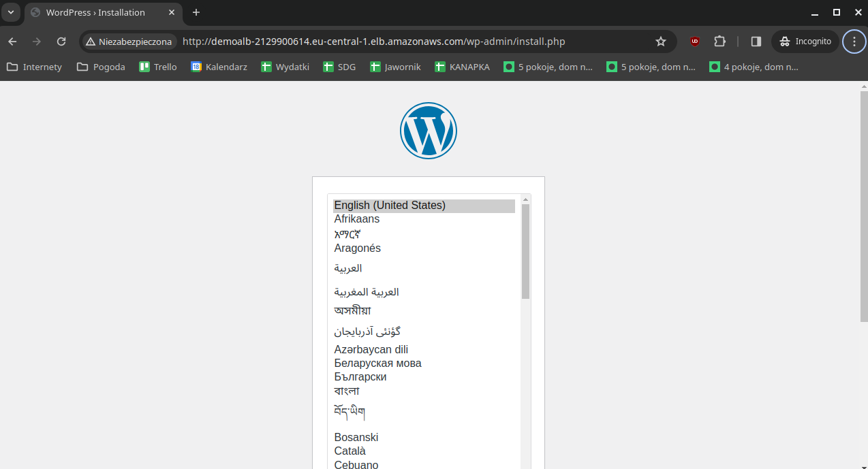
Task: Select the WordPress › Installation tab
Action: tap(104, 12)
